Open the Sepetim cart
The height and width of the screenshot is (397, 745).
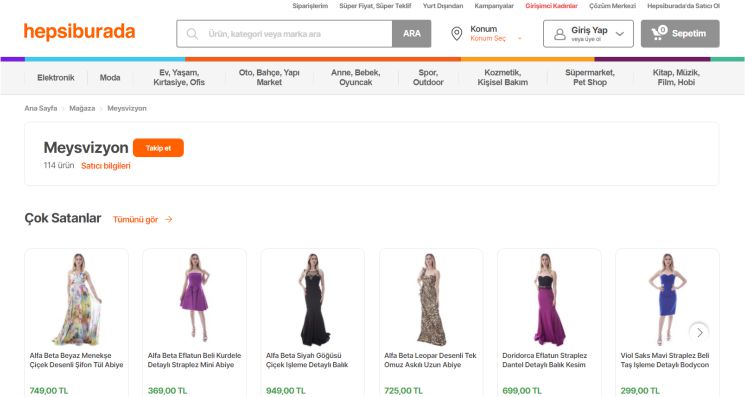[680, 34]
